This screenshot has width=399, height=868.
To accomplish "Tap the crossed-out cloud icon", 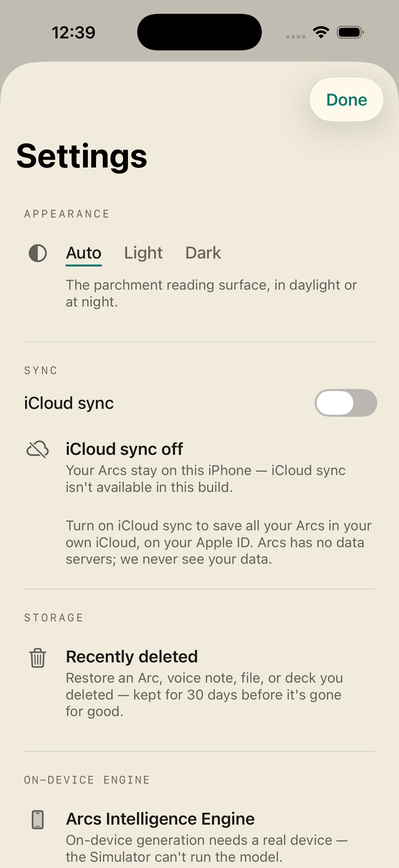I will click(38, 449).
